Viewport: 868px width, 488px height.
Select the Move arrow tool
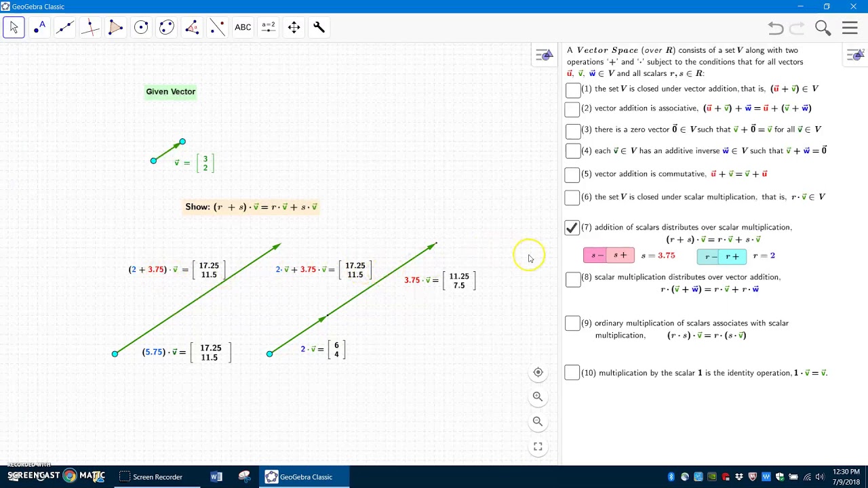(14, 27)
